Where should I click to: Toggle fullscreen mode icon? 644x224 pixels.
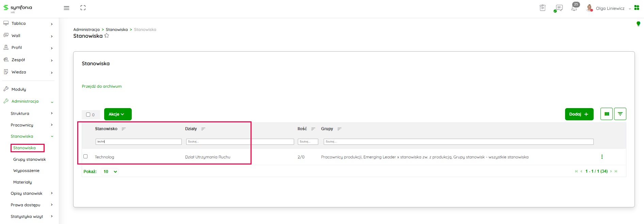83,8
